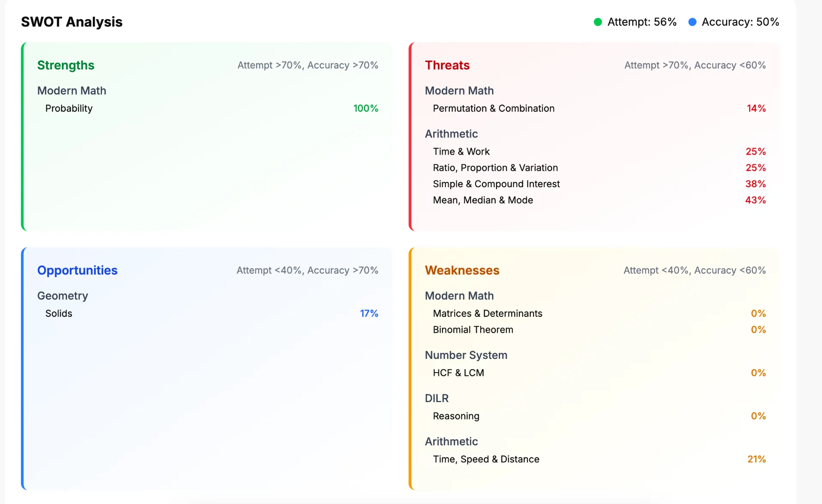
Task: Click the DILR section label
Action: pos(436,399)
